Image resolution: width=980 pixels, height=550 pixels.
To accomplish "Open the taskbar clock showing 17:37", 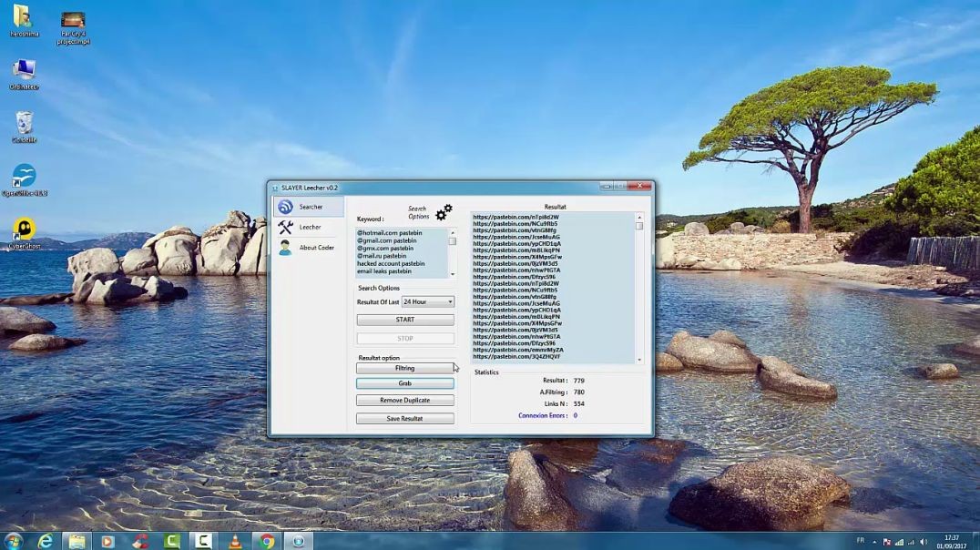I will pos(952,542).
